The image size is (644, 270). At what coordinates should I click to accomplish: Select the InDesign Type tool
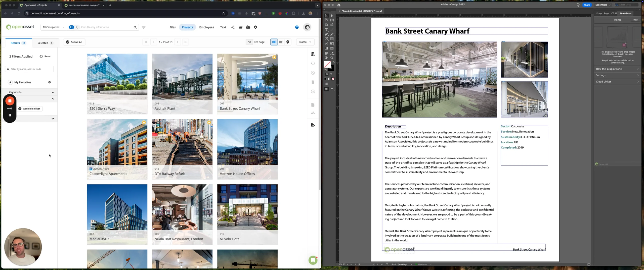tap(326, 29)
